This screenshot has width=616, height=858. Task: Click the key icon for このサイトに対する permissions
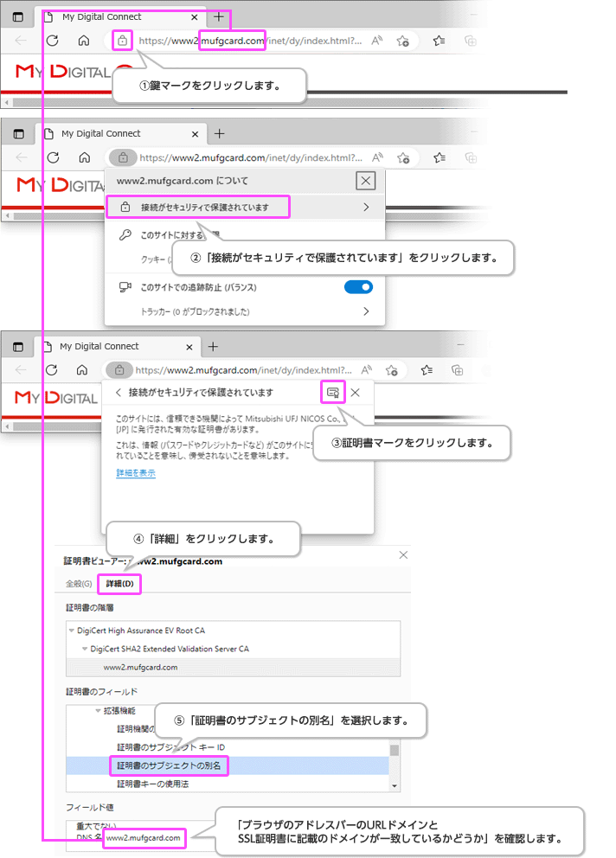125,234
